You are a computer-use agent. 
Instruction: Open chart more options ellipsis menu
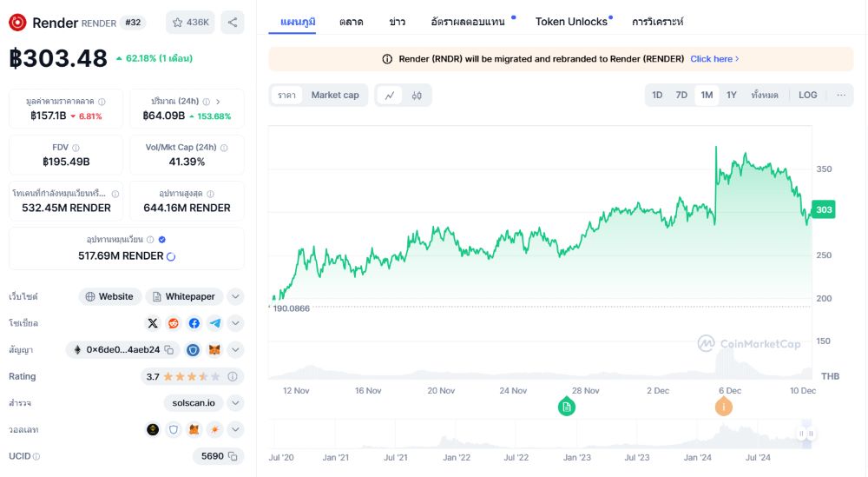point(841,96)
